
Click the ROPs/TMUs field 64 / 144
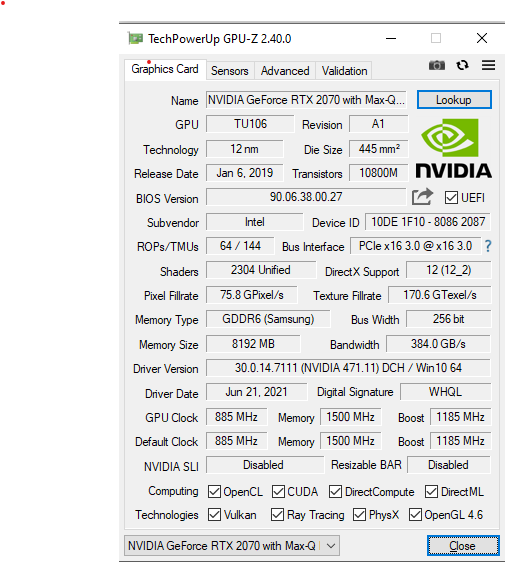(240, 246)
